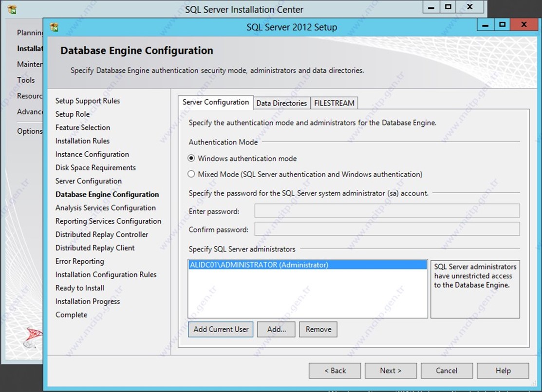The image size is (542, 392).
Task: Click Setup Support Rules step
Action: 88,101
